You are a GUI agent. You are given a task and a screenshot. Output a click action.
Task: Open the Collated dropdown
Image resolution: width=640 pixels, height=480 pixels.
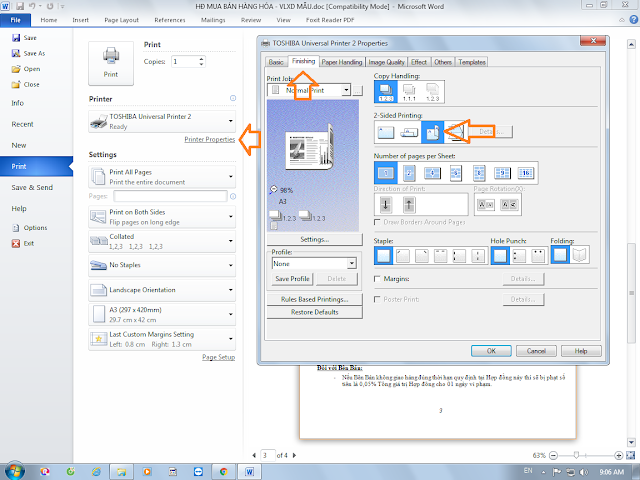pyautogui.click(x=162, y=241)
